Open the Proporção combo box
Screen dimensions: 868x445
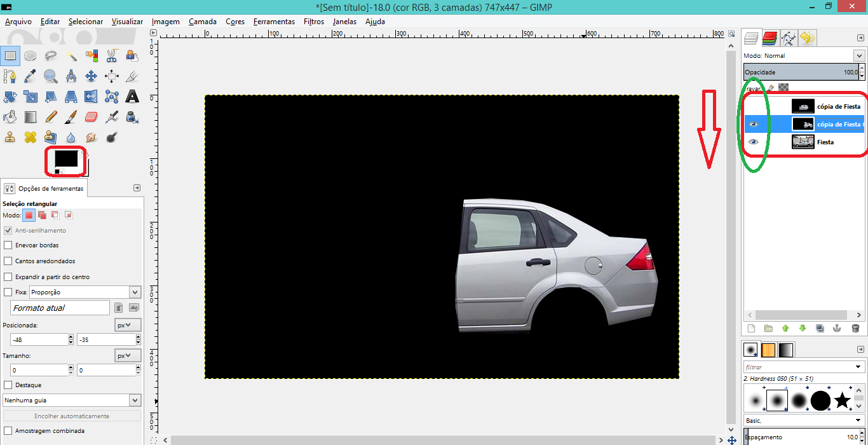135,292
